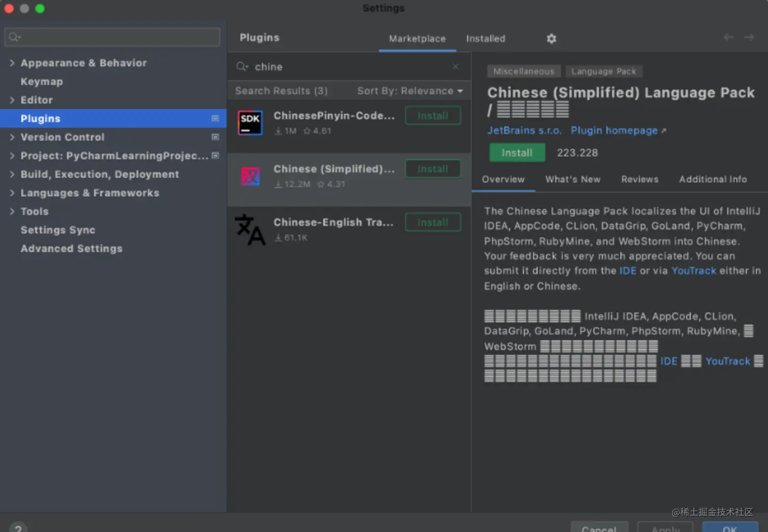768x532 pixels.
Task: Click the green Install button in details
Action: point(517,153)
